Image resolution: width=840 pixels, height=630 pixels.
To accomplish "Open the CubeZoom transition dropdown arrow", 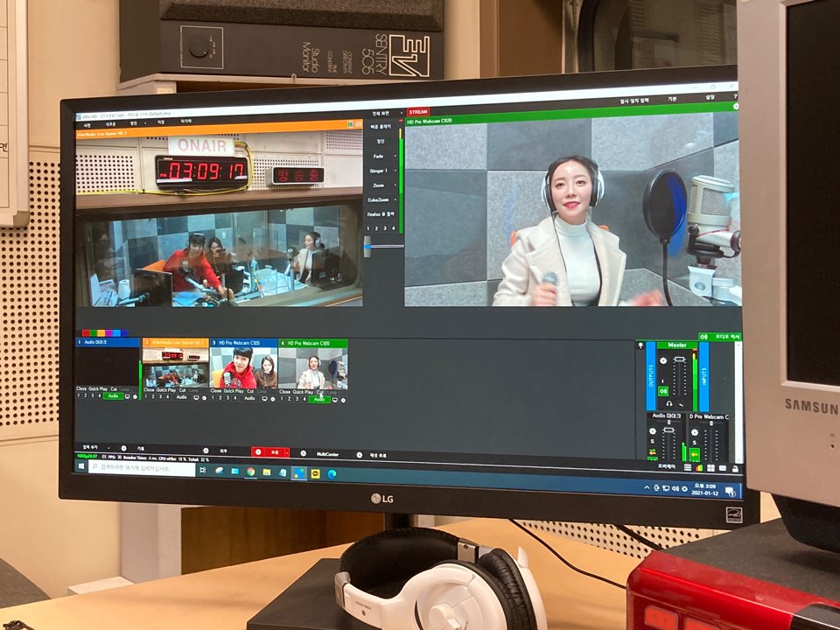I will click(x=395, y=200).
